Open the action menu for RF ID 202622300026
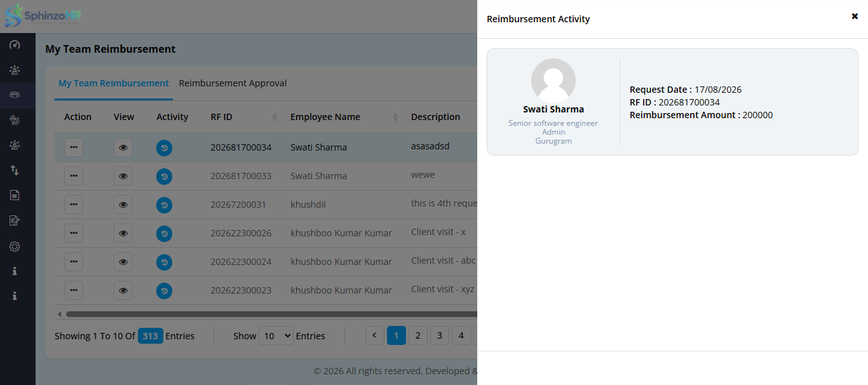Image resolution: width=868 pixels, height=385 pixels. pyautogui.click(x=74, y=233)
